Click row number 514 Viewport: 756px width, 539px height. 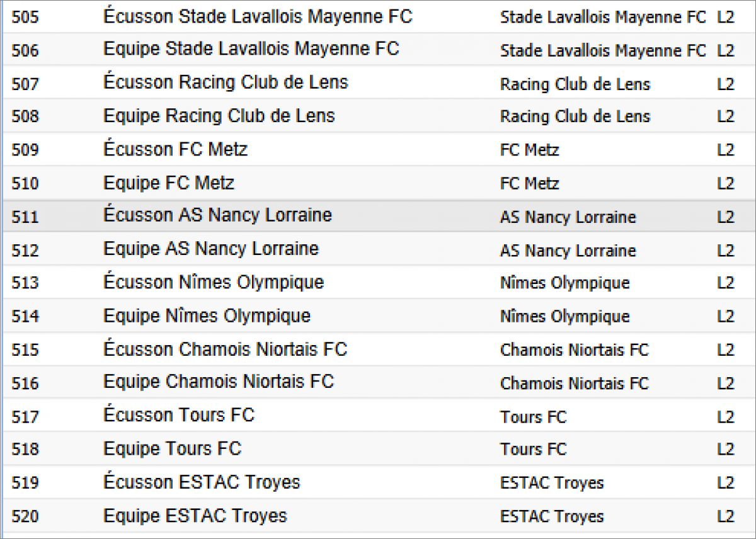[25, 316]
